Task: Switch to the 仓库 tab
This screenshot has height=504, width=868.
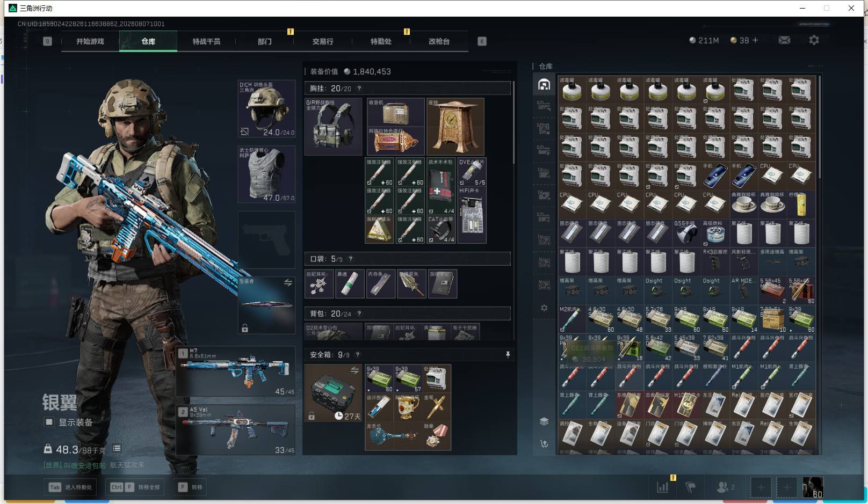Action: tap(148, 41)
